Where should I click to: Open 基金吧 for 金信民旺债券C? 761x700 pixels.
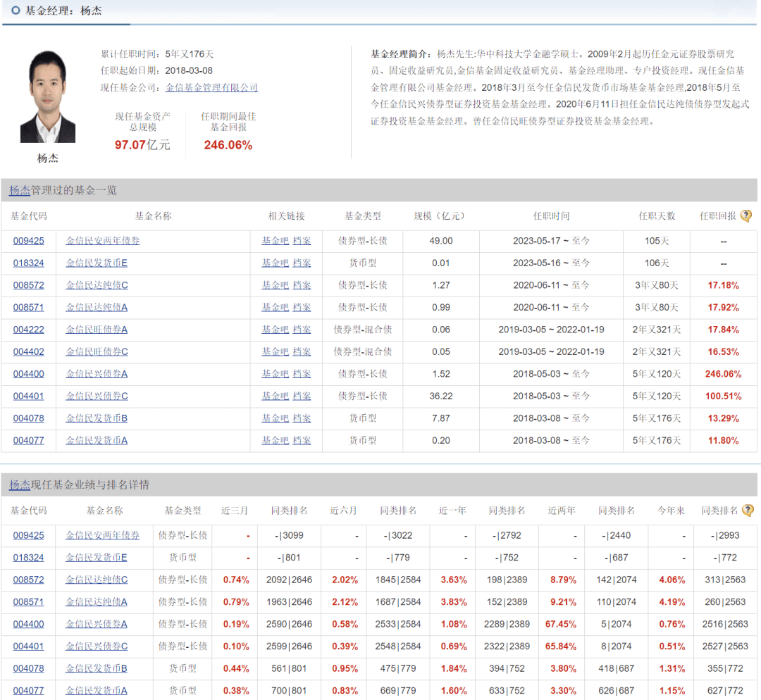276,351
